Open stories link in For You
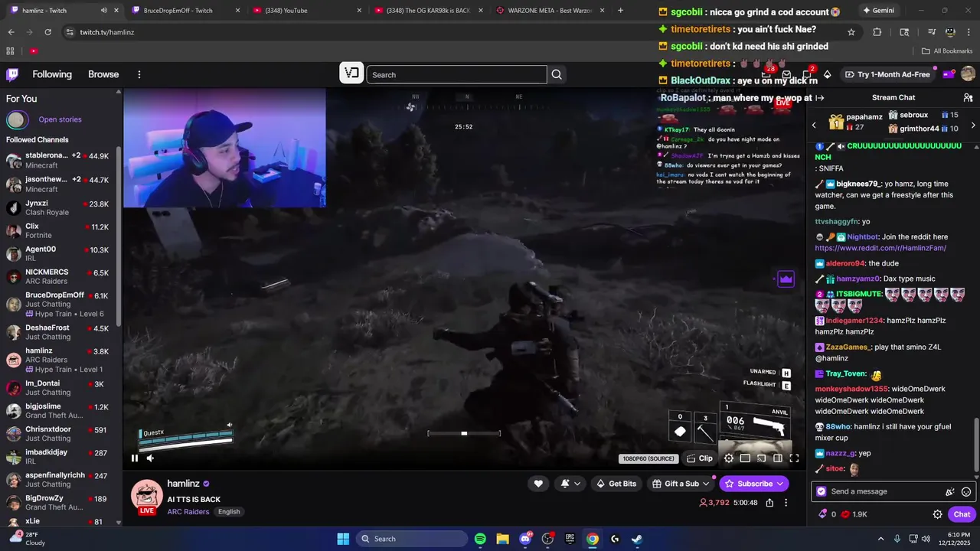Screen dimensions: 980x551 tap(60, 119)
